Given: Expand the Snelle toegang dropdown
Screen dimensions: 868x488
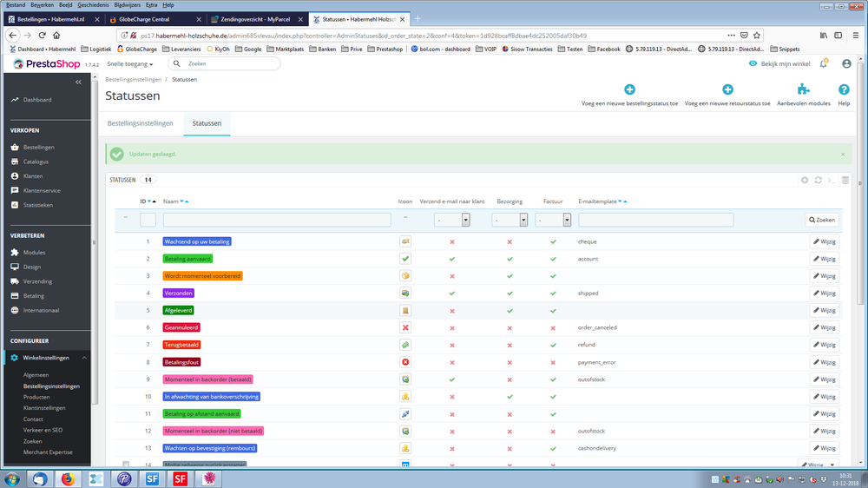Looking at the screenshot, I should point(129,64).
